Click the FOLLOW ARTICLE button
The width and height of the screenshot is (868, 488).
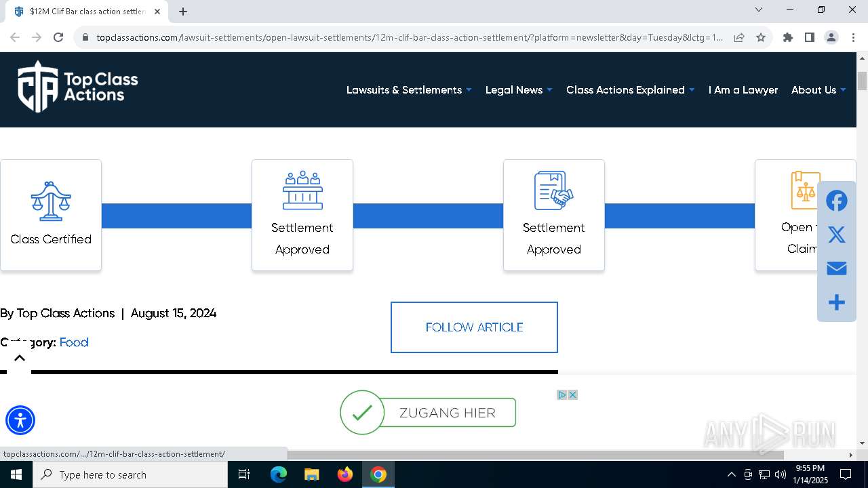click(x=474, y=327)
